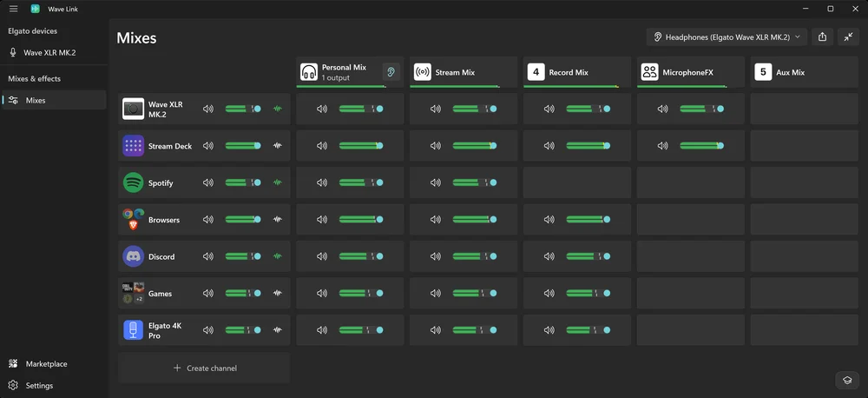868x398 pixels.
Task: Adjust Discord volume in Record Mix
Action: coord(588,256)
